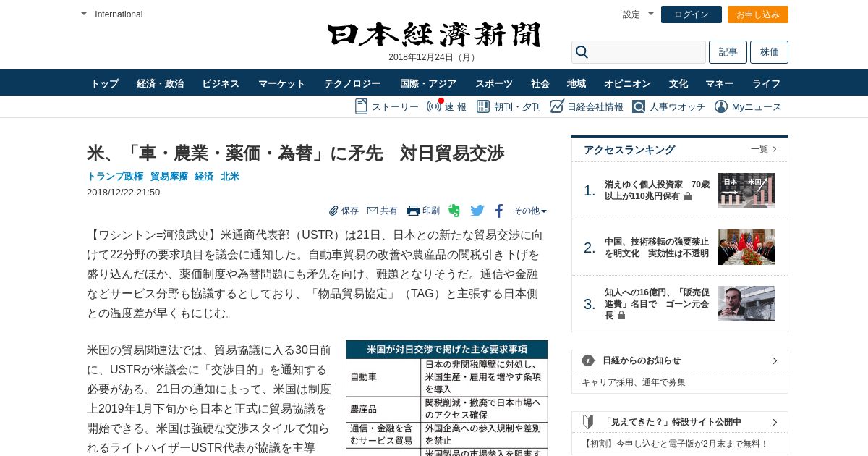868x456 pixels.
Task: Open the トランプ政権 topic tag
Action: [x=115, y=176]
